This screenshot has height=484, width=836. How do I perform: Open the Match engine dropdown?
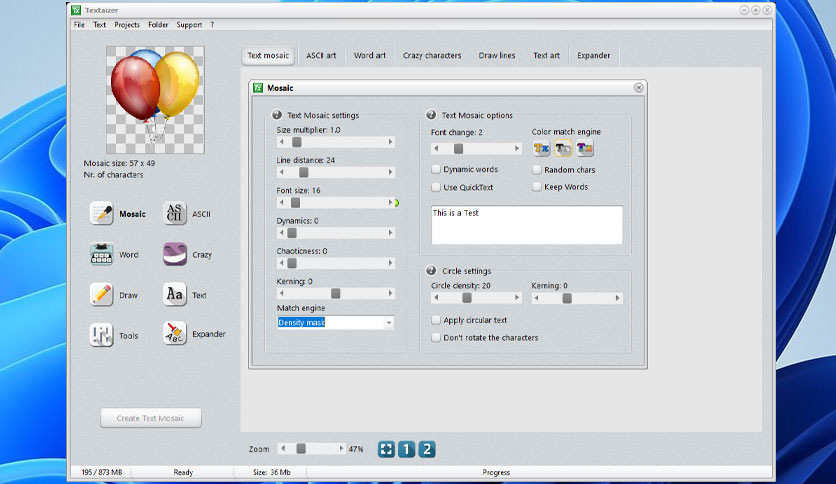(x=389, y=322)
